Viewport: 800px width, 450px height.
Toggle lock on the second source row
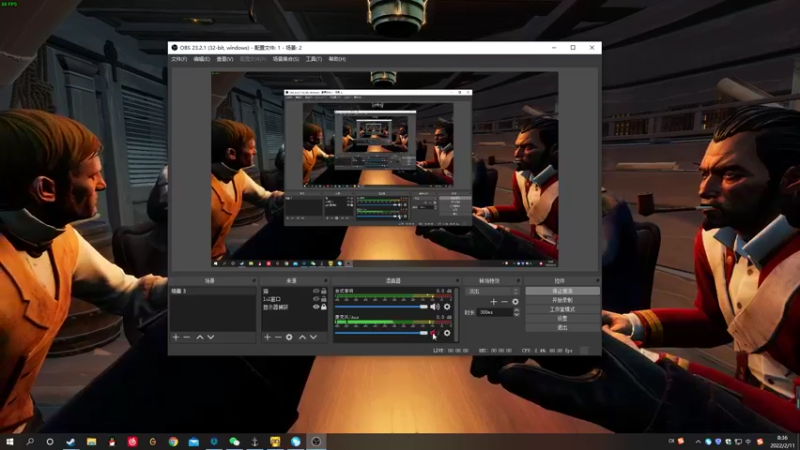click(x=323, y=299)
